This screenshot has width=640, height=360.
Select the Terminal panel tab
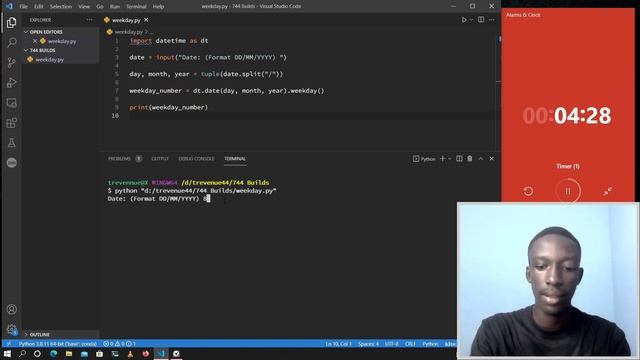[x=235, y=158]
